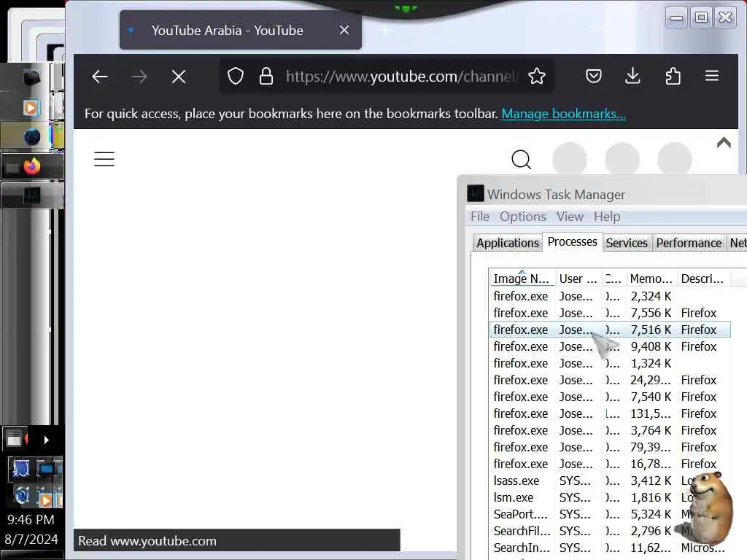Select firefox.exe row using 9,408 K
Viewport: 747px width, 560px height.
click(610, 346)
